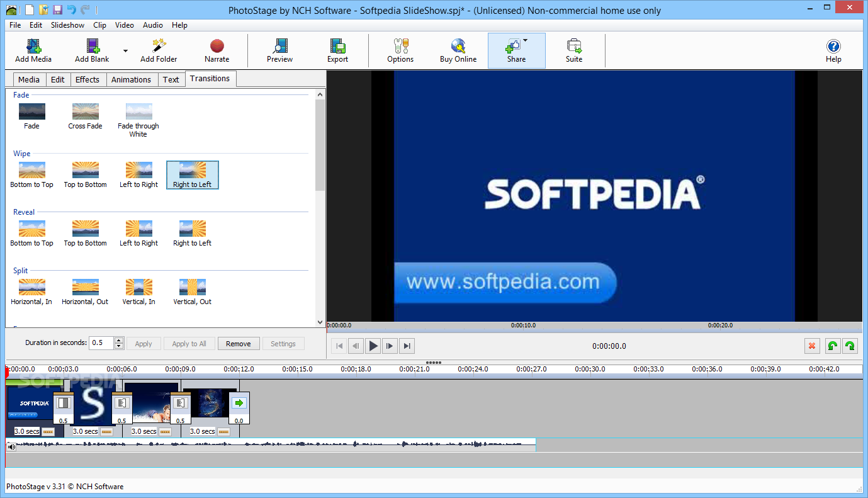This screenshot has height=498, width=868.
Task: Click the Export toolbar icon
Action: [337, 50]
